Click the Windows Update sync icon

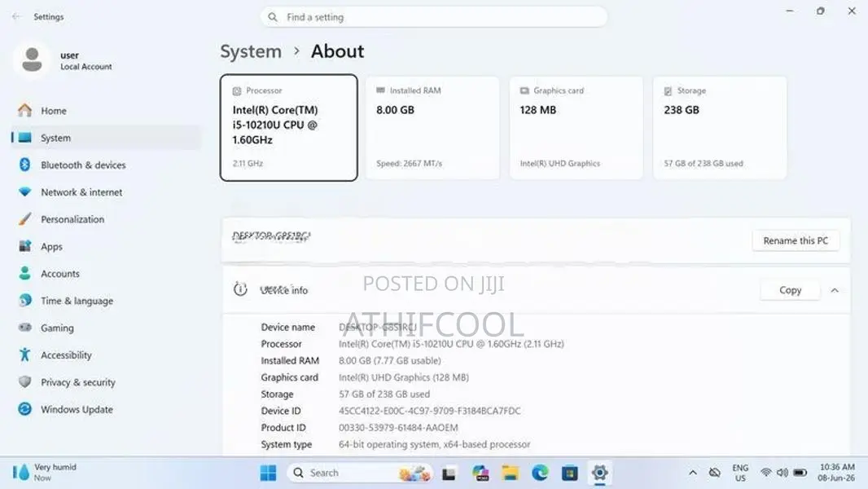[25, 408]
